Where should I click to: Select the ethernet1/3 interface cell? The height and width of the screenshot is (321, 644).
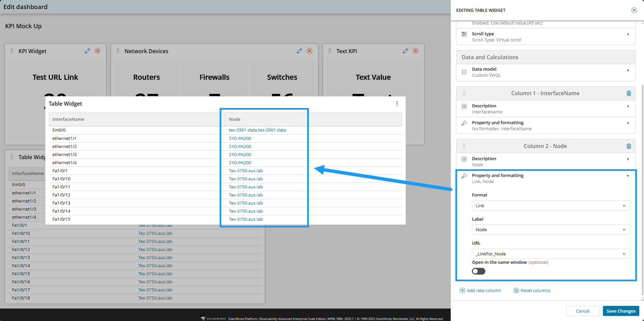pos(64,154)
